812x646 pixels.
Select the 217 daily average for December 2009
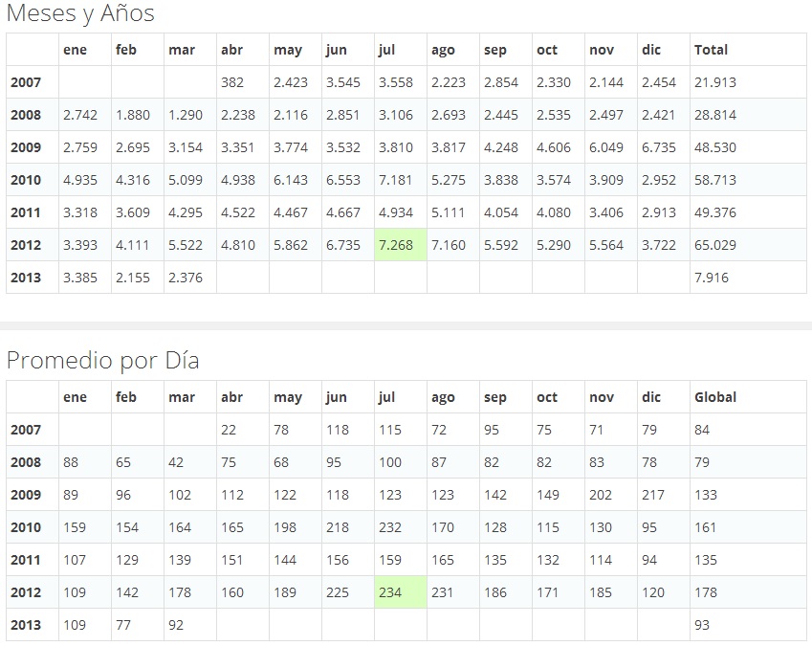pos(653,495)
